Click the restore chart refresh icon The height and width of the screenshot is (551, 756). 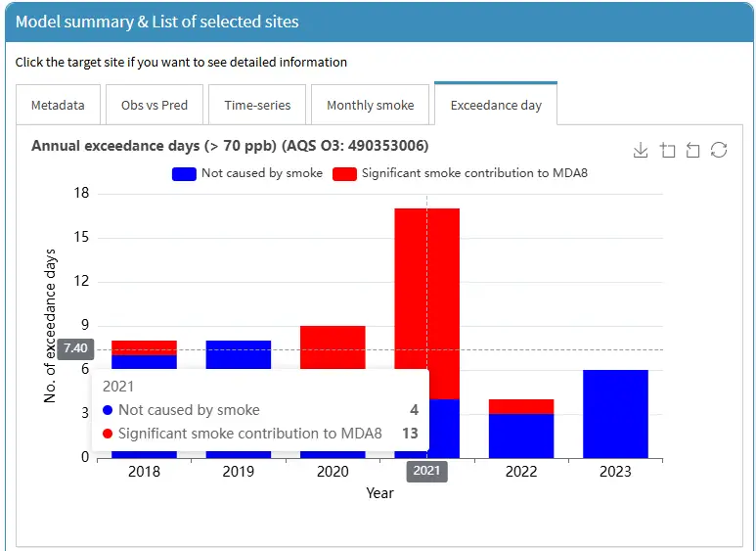pos(719,150)
